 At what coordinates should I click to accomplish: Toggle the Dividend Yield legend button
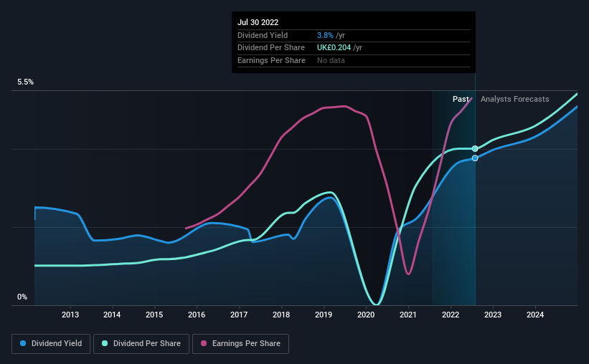point(51,344)
